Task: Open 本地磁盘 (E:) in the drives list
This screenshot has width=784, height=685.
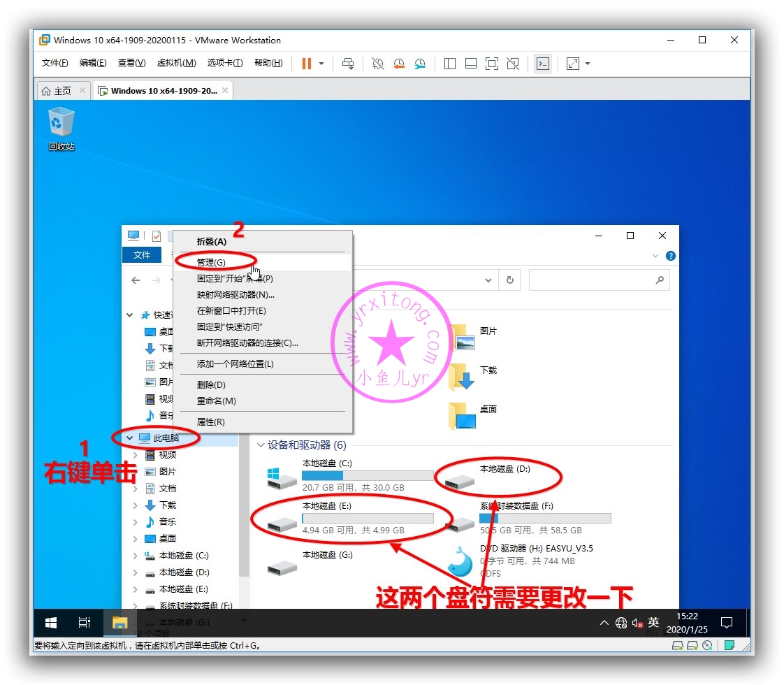Action: click(350, 519)
